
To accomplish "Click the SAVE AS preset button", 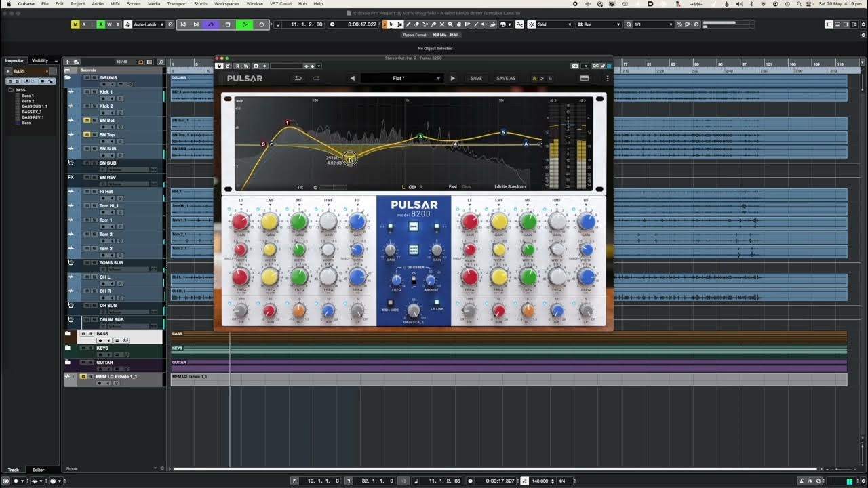I will [506, 78].
